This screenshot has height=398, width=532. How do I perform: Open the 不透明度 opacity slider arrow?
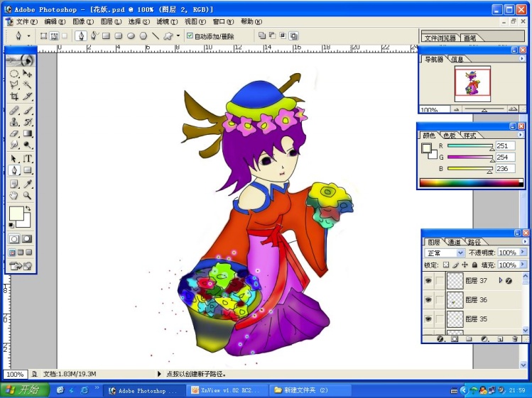(x=523, y=253)
